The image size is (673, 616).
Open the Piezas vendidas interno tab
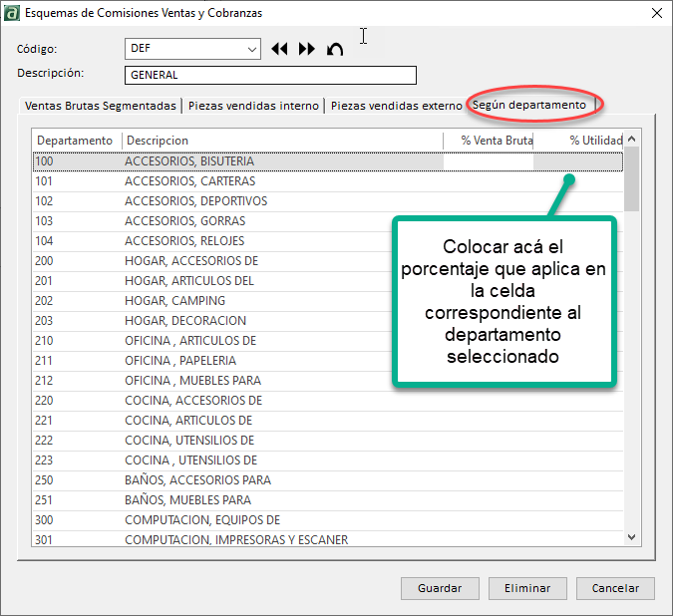coord(253,106)
